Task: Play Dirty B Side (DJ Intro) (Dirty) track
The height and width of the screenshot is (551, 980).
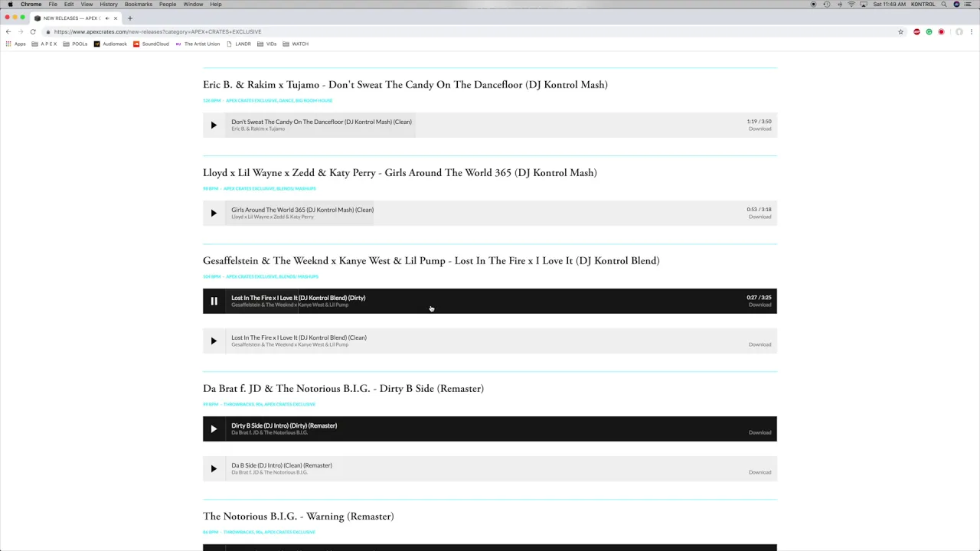Action: pos(214,429)
